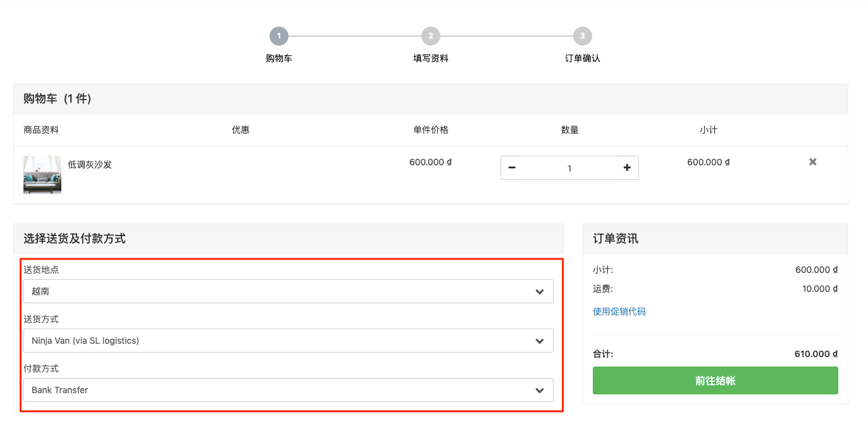Click the quantity input field showing 1
The width and height of the screenshot is (868, 421).
point(569,168)
